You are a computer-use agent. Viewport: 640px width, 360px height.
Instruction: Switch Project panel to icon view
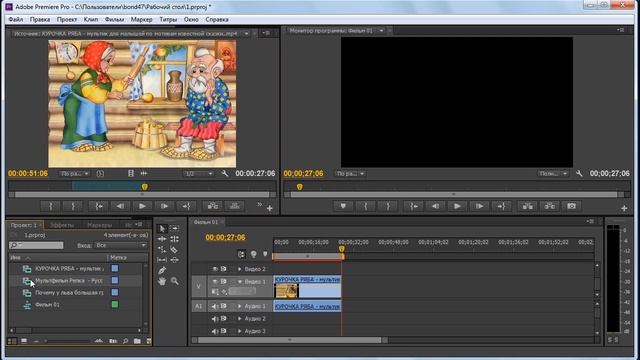click(x=24, y=341)
